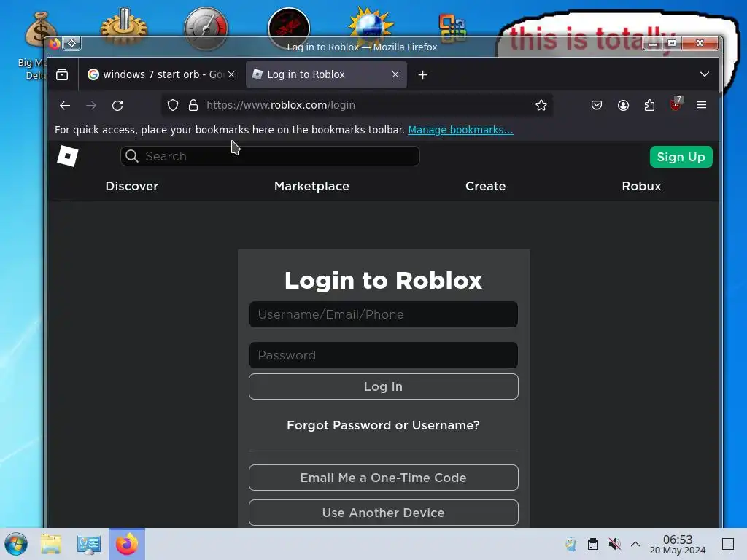Open the colorful blocks desktop icon
This screenshot has height=560, width=747.
tap(452, 28)
